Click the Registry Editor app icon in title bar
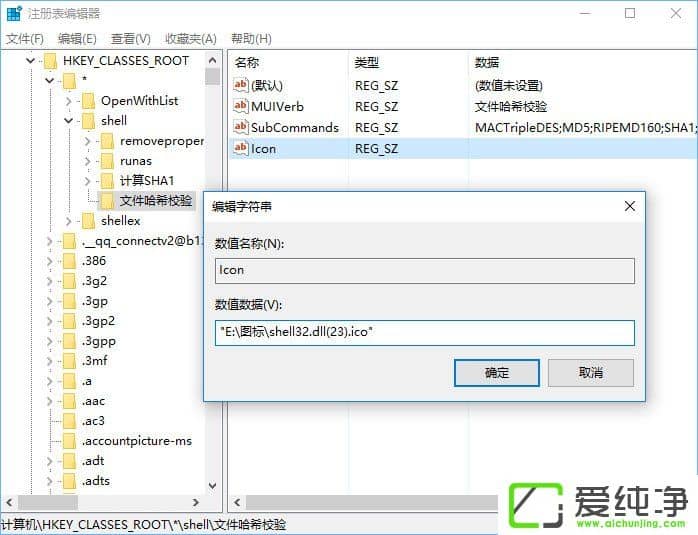Screen dimensions: 698x535 tap(14, 14)
